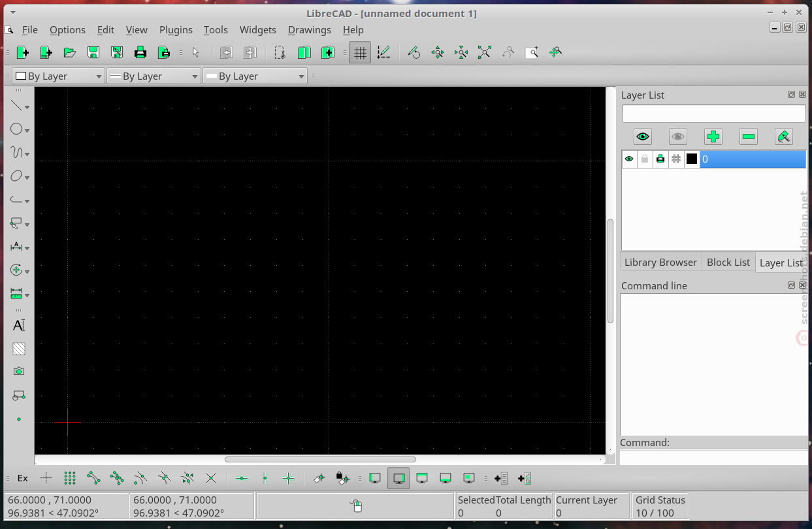Toggle the grid display button
Image resolution: width=812 pixels, height=529 pixels.
pos(360,52)
